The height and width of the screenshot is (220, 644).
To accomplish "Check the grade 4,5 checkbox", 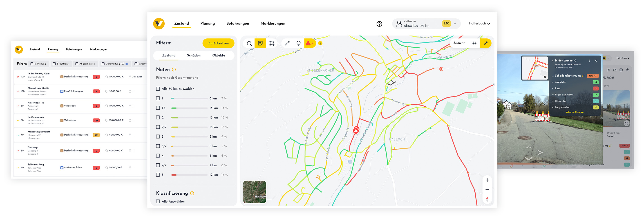I will [x=158, y=165].
